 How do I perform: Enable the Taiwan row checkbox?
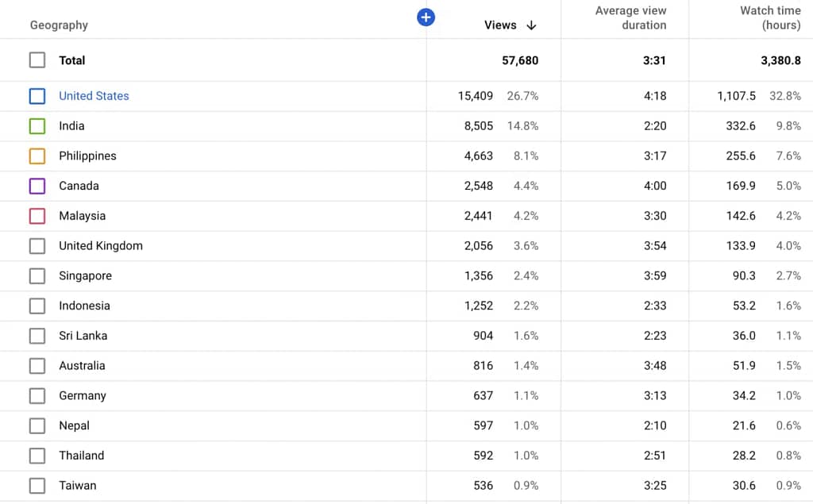coord(37,486)
